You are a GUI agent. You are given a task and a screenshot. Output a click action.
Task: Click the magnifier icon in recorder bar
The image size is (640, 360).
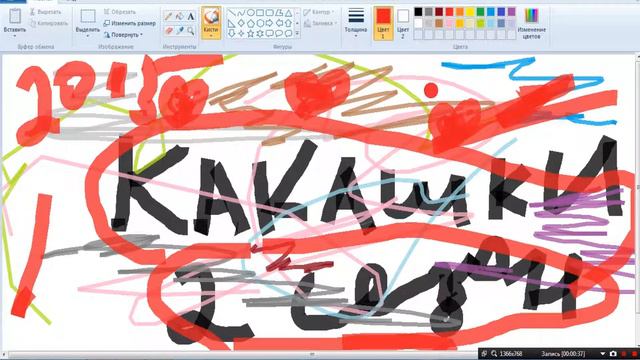[x=494, y=354]
